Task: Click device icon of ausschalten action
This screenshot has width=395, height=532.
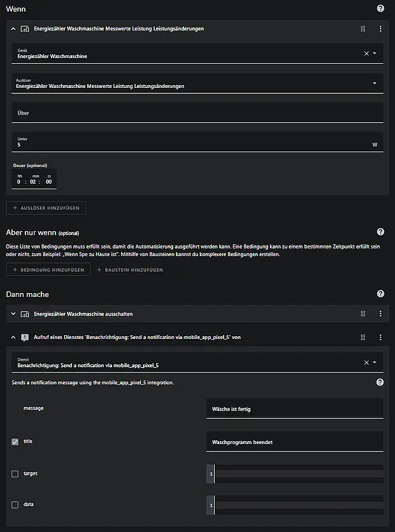Action: (25, 314)
